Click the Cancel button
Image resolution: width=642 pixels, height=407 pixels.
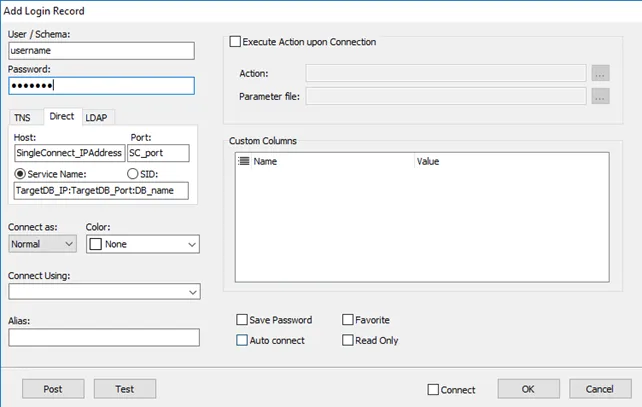coord(600,389)
